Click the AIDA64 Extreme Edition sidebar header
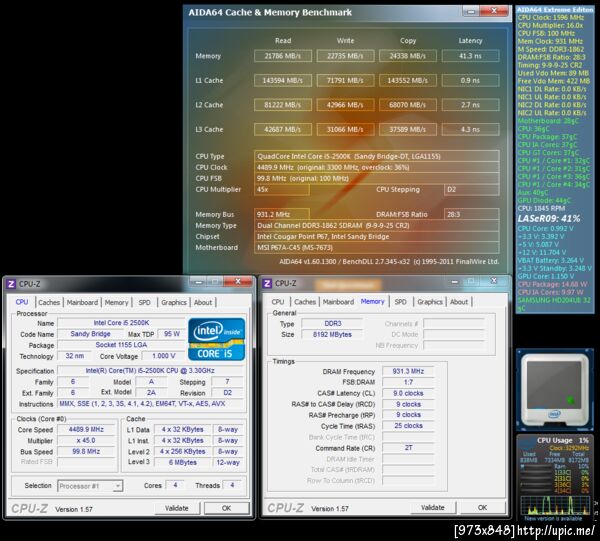Viewport: 600px width, 541px height. coord(554,10)
